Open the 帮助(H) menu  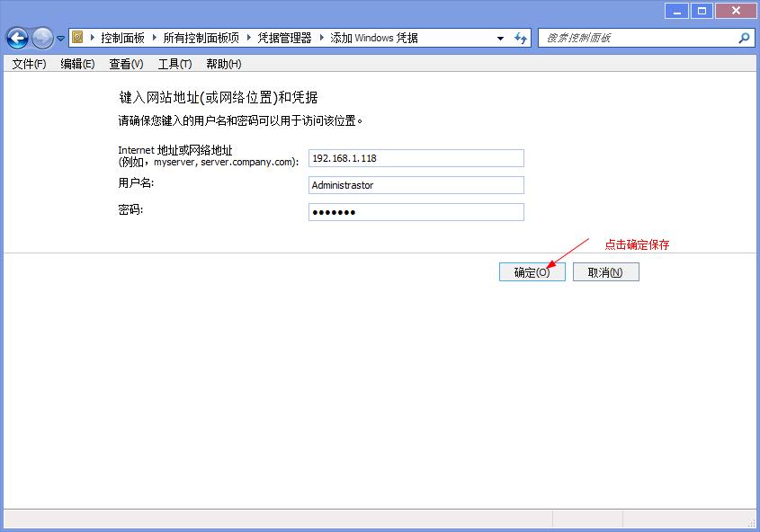[x=223, y=64]
